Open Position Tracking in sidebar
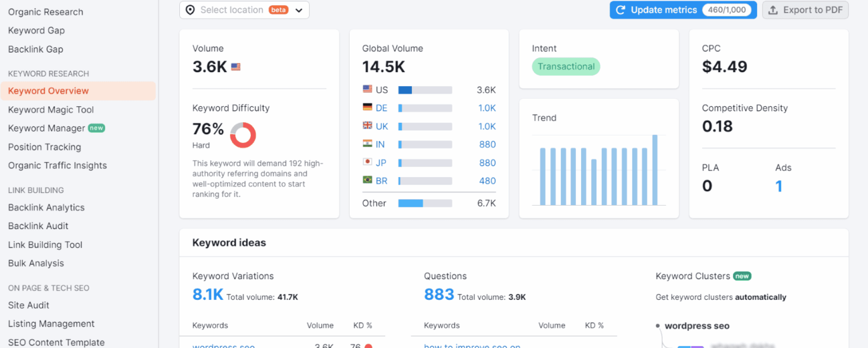The image size is (868, 348). pos(44,147)
